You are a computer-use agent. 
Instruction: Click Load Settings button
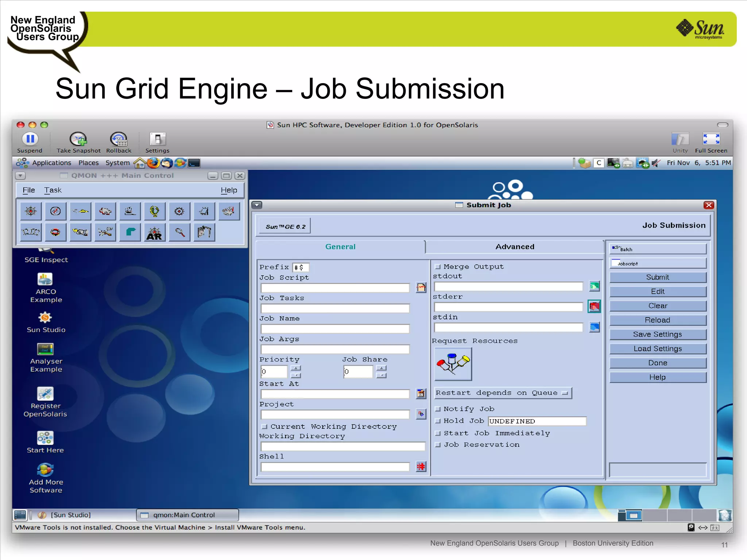click(x=658, y=349)
